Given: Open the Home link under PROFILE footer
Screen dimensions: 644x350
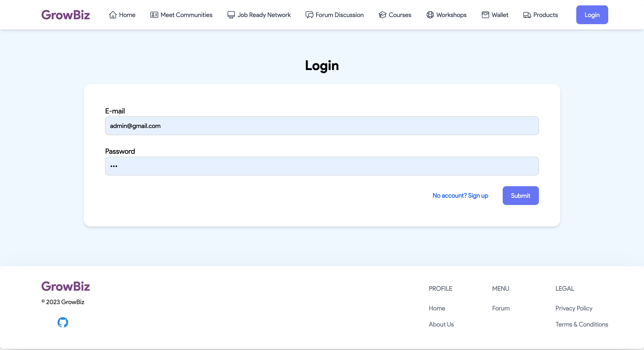Looking at the screenshot, I should (437, 308).
